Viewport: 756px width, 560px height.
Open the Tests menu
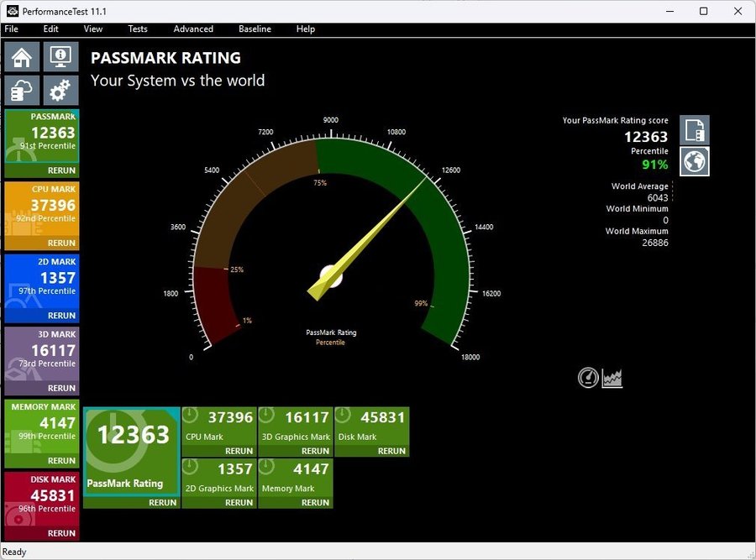138,29
